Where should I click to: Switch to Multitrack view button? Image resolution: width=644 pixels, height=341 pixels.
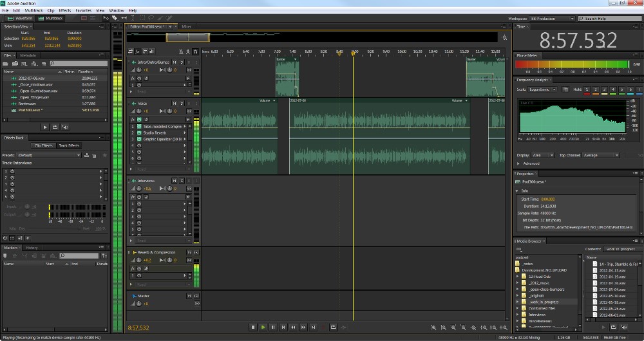point(51,19)
